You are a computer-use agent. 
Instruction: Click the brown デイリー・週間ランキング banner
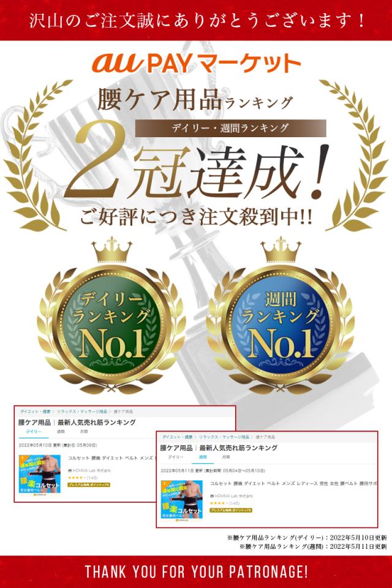230,128
